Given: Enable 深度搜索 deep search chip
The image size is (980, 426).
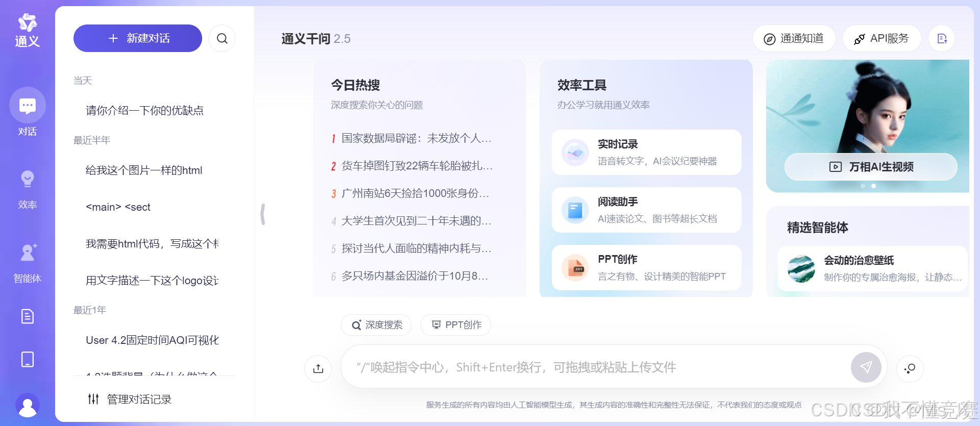Looking at the screenshot, I should [376, 325].
